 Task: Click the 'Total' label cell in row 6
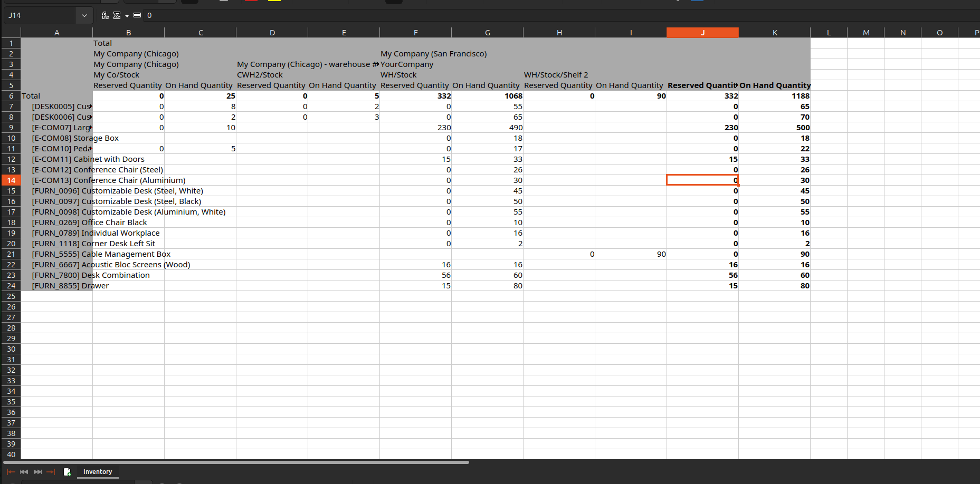point(57,96)
